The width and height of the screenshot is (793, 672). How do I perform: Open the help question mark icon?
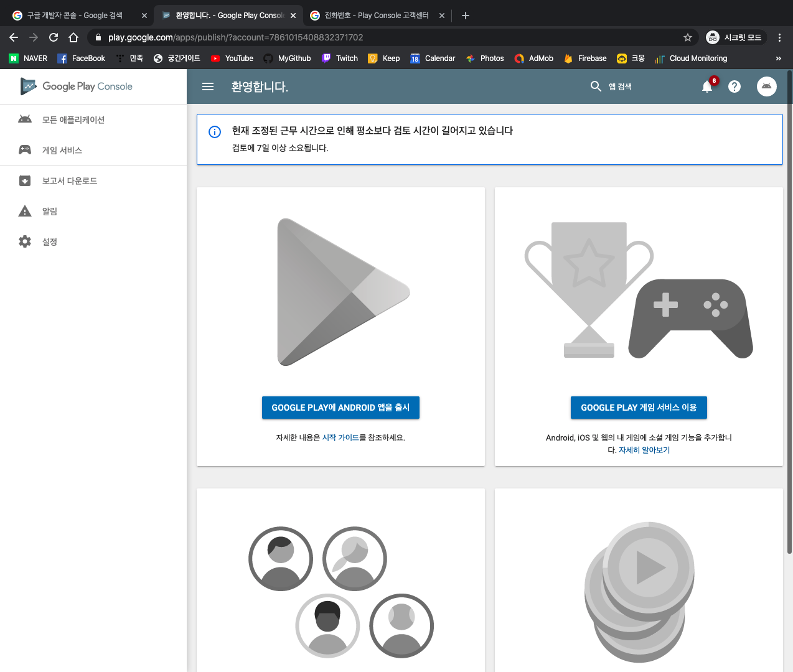click(x=734, y=86)
